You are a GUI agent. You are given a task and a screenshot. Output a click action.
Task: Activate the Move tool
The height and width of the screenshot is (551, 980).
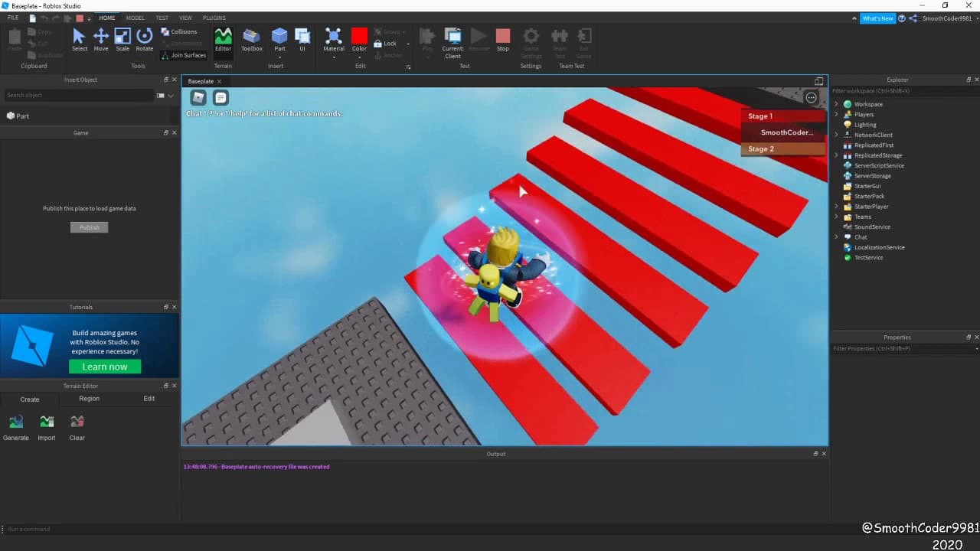point(101,40)
